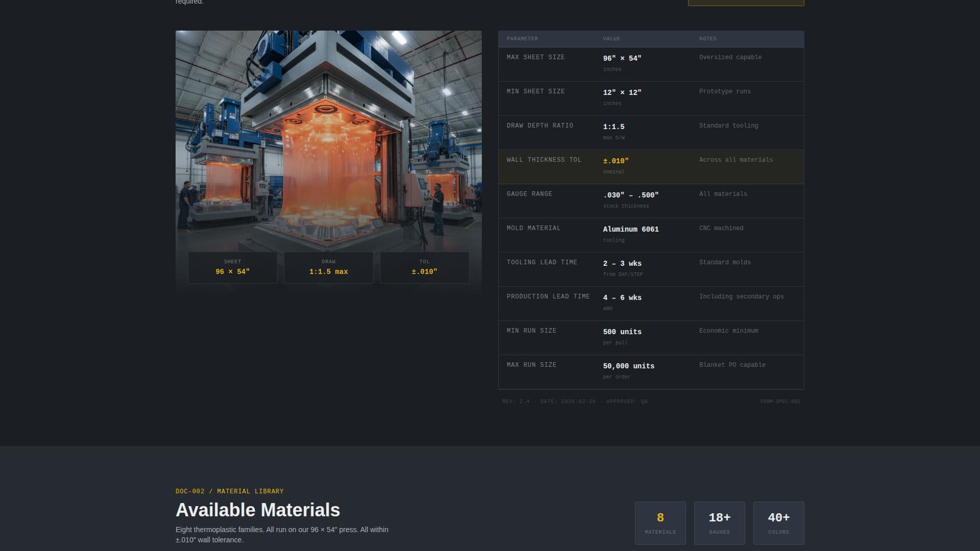The image size is (980, 551).
Task: Open the 8 MATERIALS stat card
Action: coord(660,522)
